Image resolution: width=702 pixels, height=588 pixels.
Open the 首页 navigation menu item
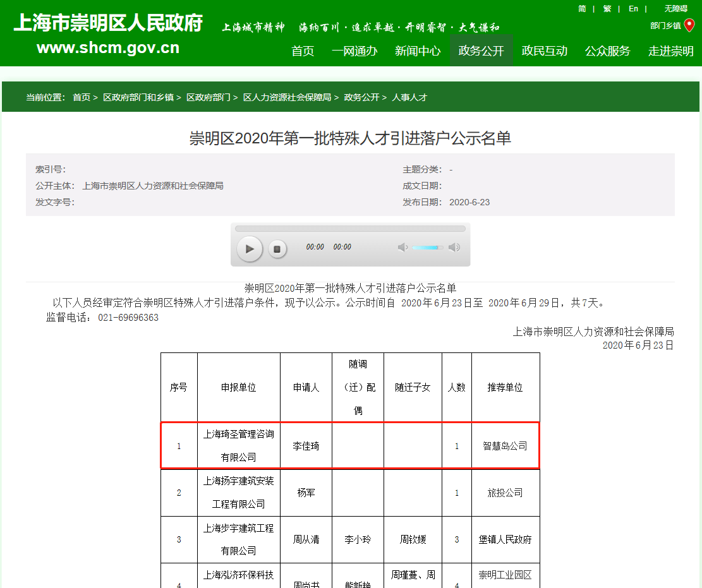302,51
